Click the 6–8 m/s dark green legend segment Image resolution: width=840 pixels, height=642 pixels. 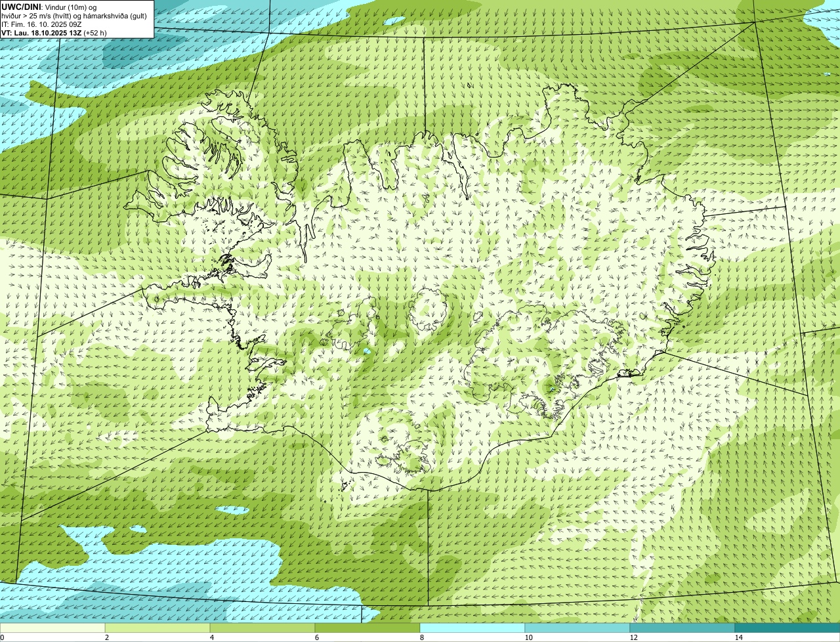pos(367,628)
